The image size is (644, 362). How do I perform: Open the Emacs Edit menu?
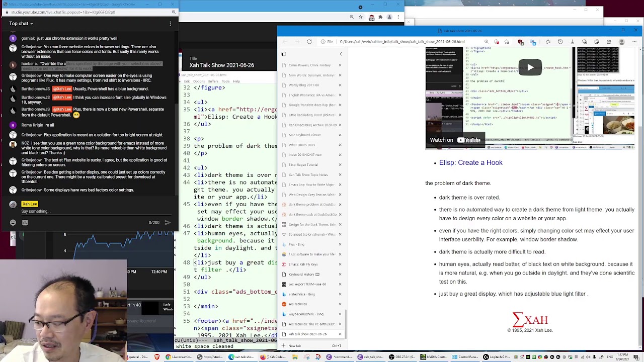click(187, 81)
